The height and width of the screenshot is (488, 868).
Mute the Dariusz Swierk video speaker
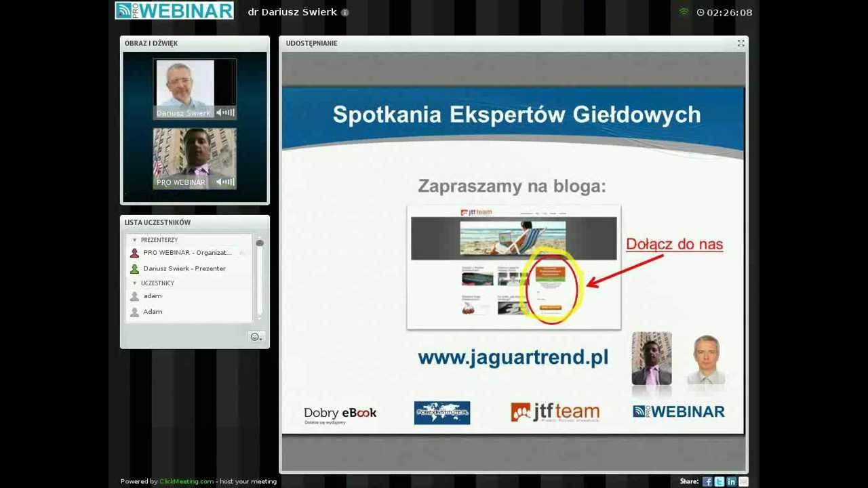click(225, 113)
